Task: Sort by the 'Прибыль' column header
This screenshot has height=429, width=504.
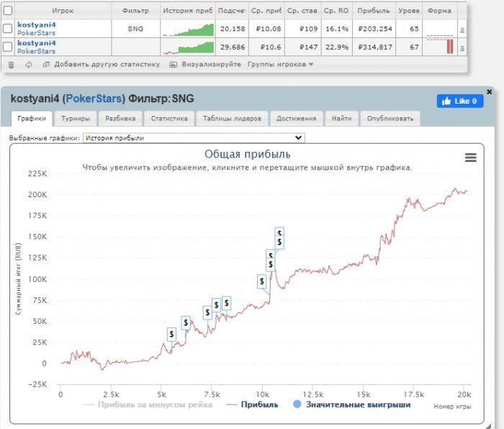Action: (x=374, y=11)
